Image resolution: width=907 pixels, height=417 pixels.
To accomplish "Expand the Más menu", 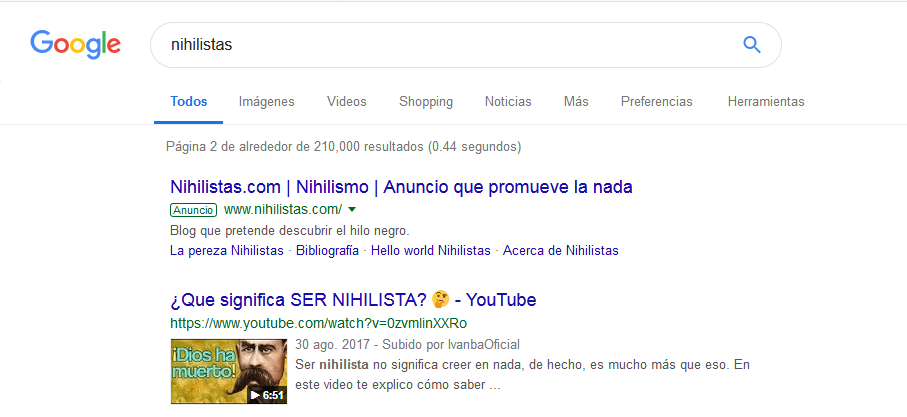I will [576, 102].
